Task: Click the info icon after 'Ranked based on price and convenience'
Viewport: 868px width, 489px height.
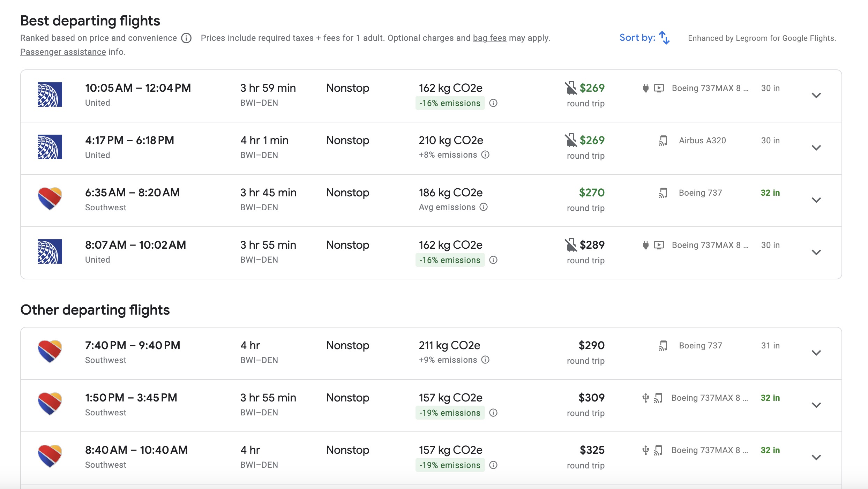Action: tap(187, 38)
